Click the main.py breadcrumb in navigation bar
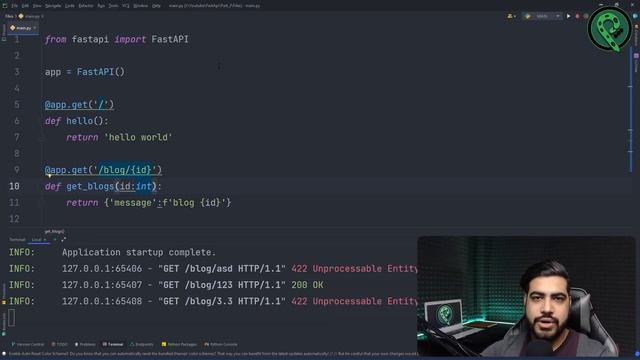 (x=31, y=16)
